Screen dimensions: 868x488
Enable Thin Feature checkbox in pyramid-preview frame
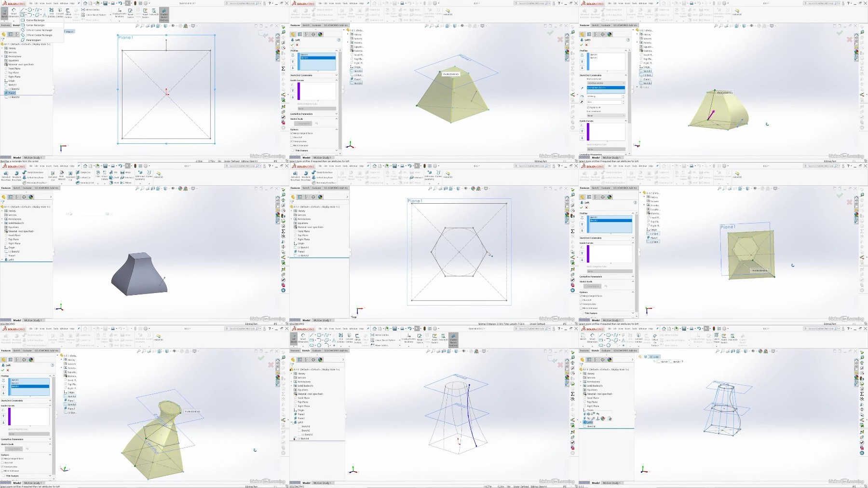click(293, 150)
